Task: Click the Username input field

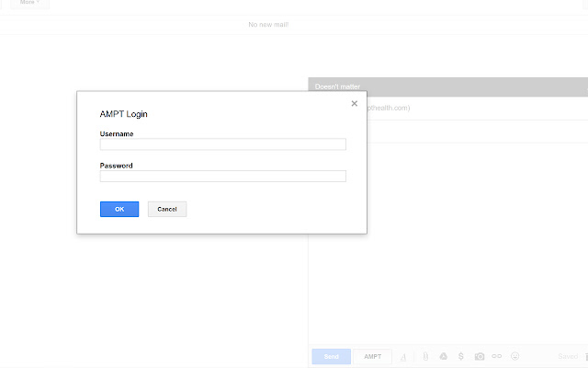Action: pos(222,144)
